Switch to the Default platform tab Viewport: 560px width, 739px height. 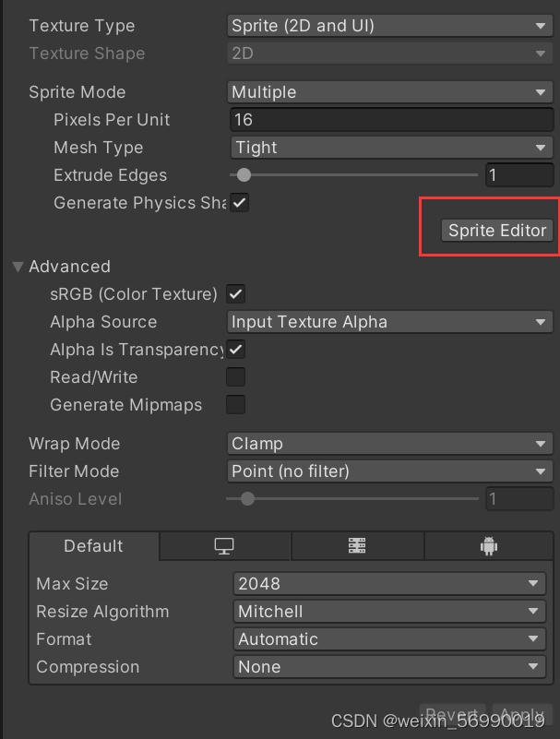coord(92,545)
